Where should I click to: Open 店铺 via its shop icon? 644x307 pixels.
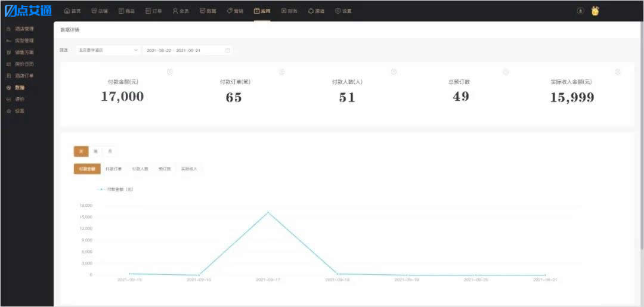tap(94, 11)
